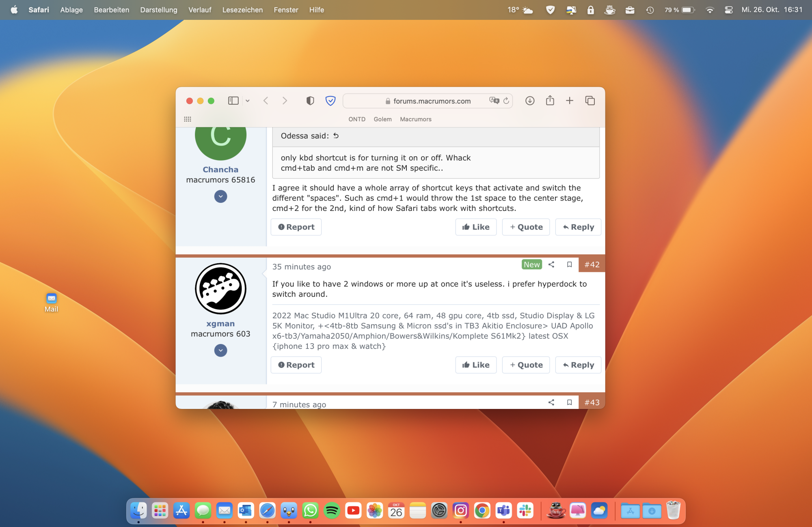This screenshot has width=812, height=527.
Task: Click the Safari sidebar toggle icon
Action: [233, 101]
